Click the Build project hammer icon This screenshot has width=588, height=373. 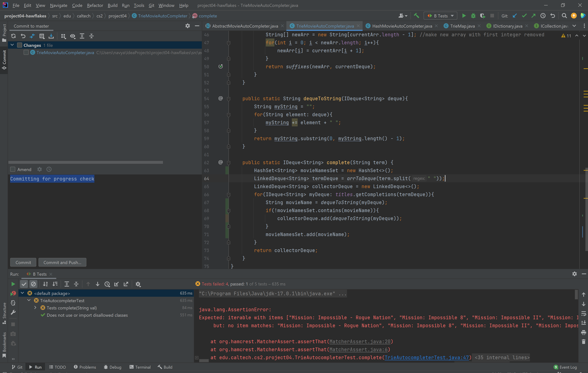click(416, 16)
